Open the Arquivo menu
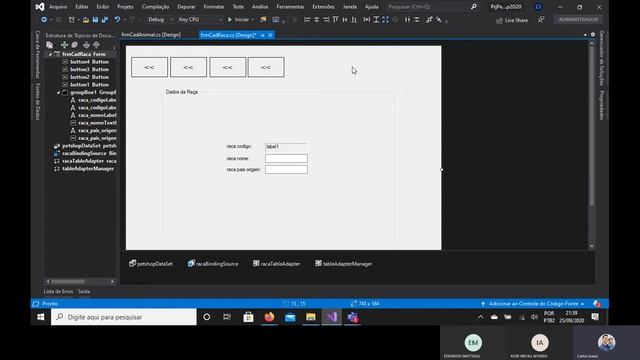This screenshot has width=640, height=360. tap(58, 7)
